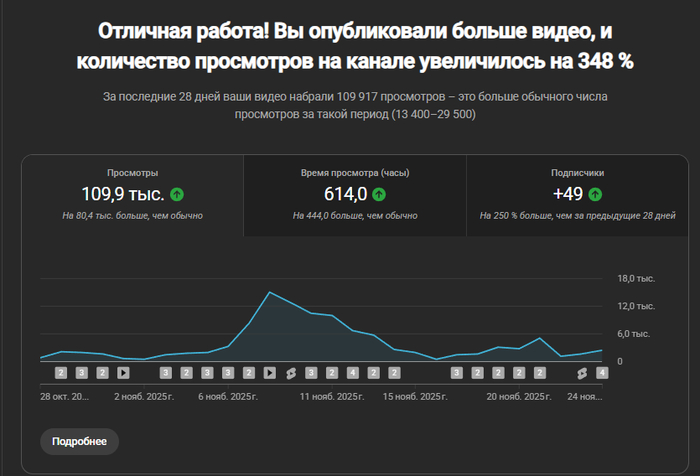
Task: Click Shorts icon marker near 24 нояб.
Action: pyautogui.click(x=582, y=373)
